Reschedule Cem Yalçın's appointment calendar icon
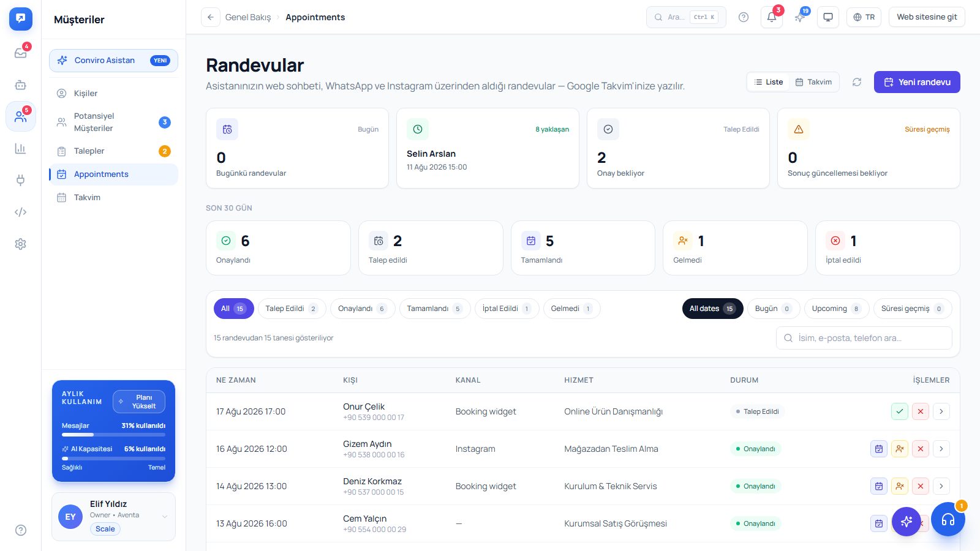Image resolution: width=980 pixels, height=551 pixels. coord(879,523)
